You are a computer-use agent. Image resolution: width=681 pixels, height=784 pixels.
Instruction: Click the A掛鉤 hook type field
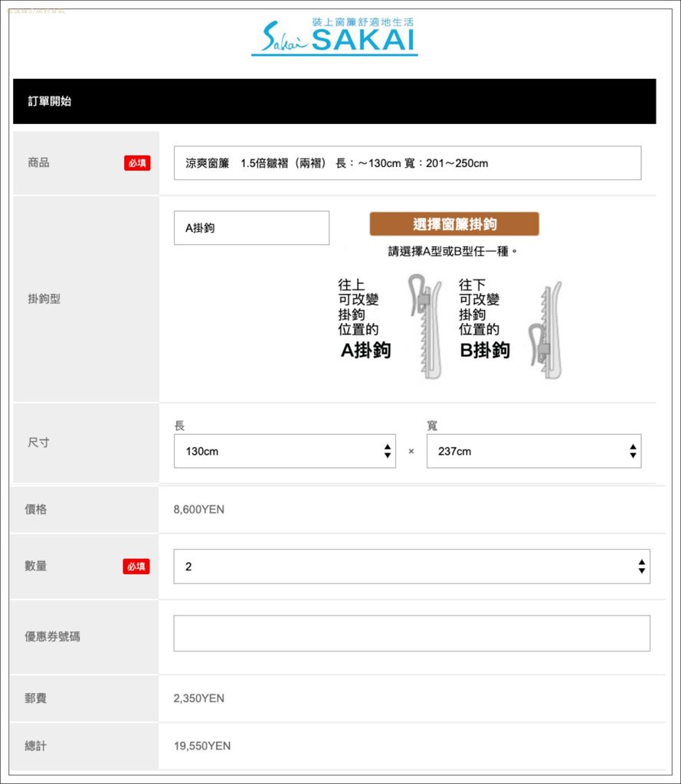pyautogui.click(x=251, y=228)
